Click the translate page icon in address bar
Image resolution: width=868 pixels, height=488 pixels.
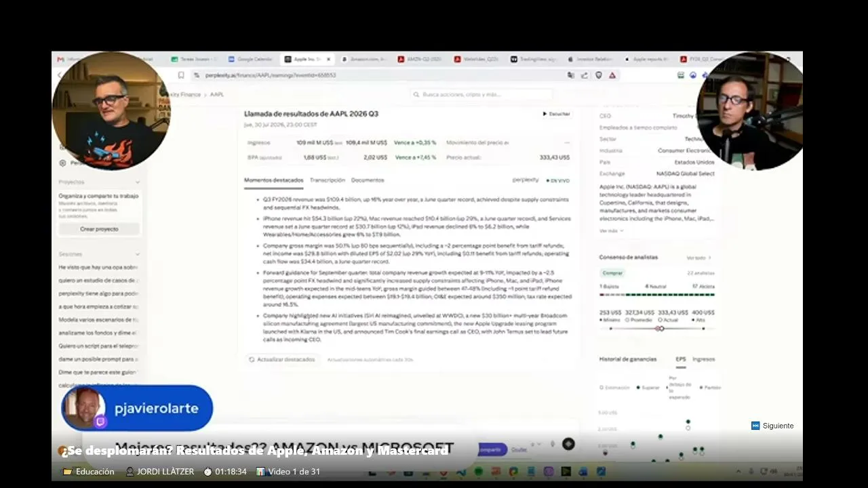[x=571, y=75]
